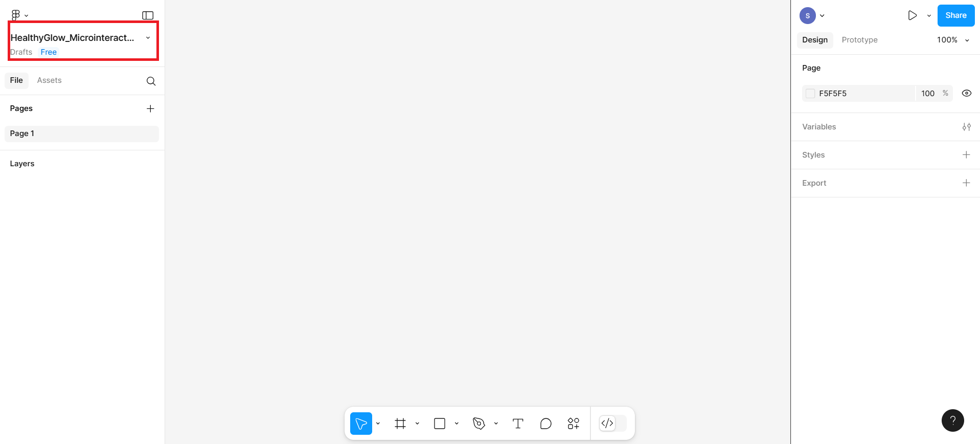Select the Comment tool
This screenshot has height=444, width=980.
tap(545, 424)
